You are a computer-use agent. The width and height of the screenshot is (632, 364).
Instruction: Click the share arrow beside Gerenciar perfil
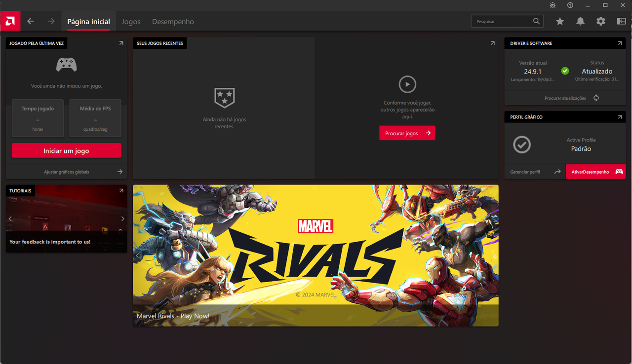point(557,172)
